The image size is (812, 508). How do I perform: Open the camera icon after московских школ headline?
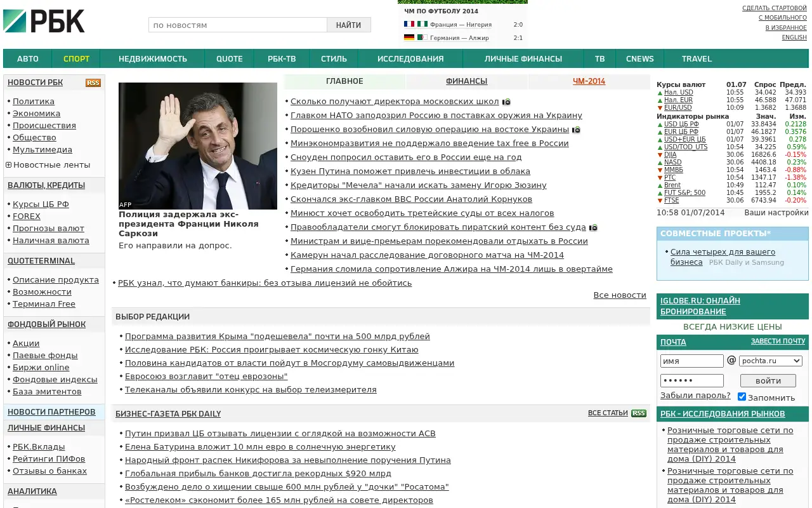[506, 102]
